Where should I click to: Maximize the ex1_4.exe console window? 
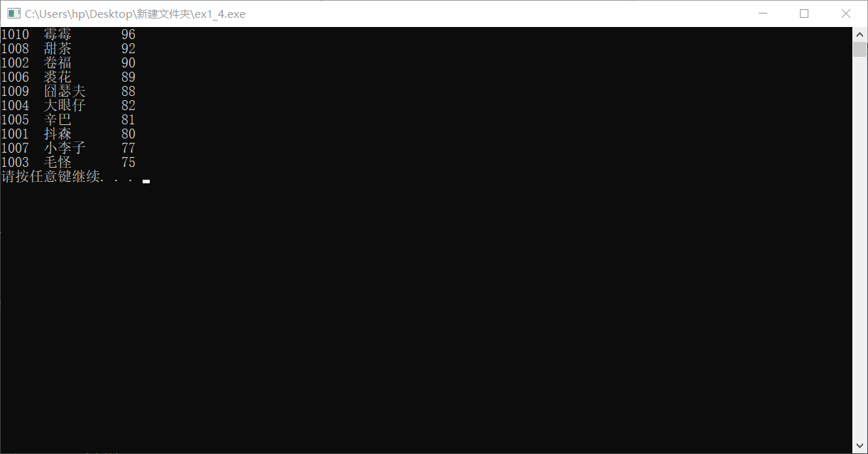pos(804,13)
